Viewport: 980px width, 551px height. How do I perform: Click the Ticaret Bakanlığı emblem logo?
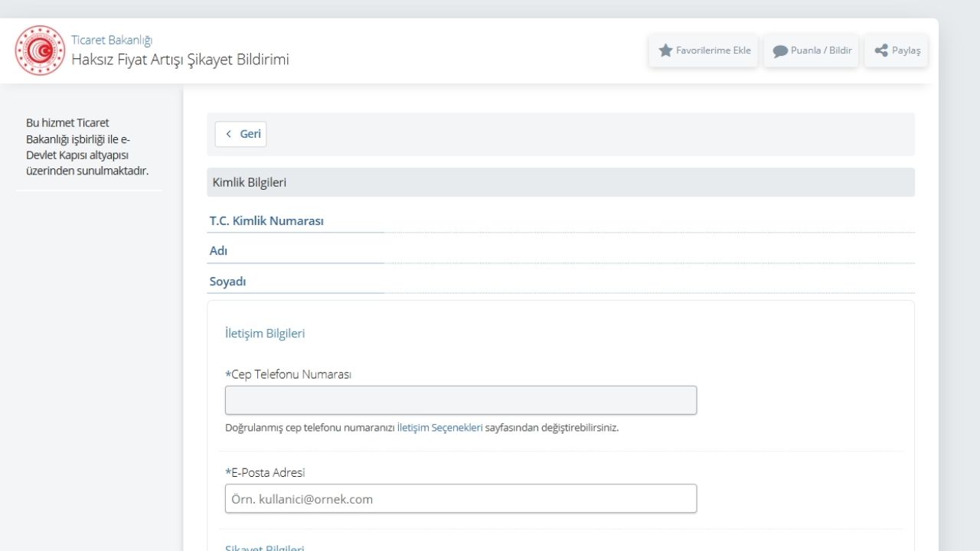(40, 51)
